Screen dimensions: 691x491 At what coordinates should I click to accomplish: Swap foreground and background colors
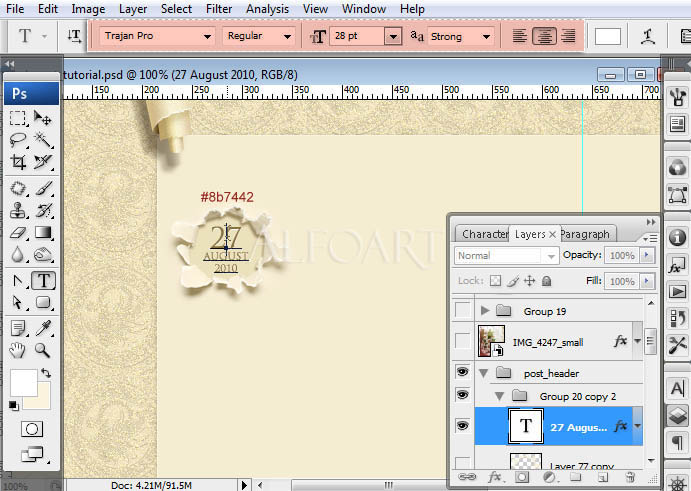[46, 373]
